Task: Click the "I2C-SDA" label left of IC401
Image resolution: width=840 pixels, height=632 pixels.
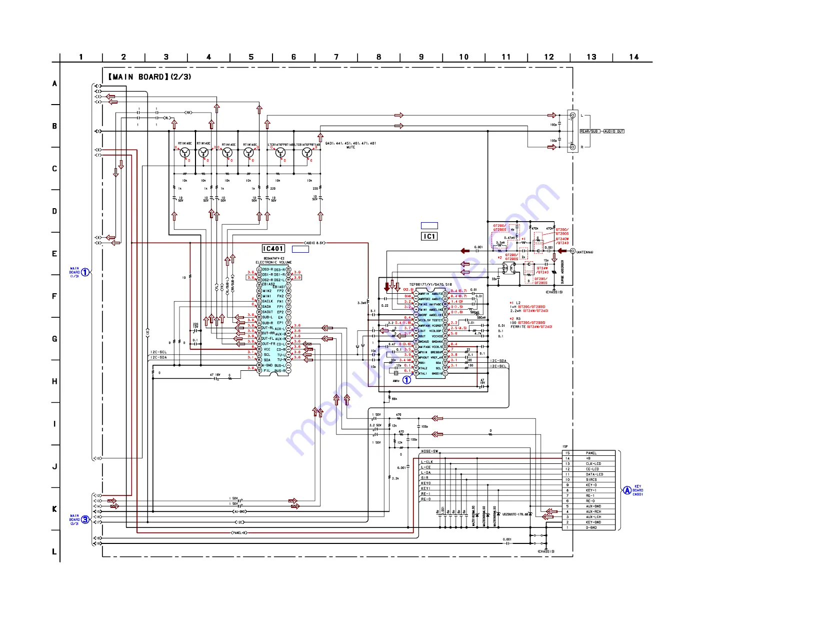Action: pos(159,357)
